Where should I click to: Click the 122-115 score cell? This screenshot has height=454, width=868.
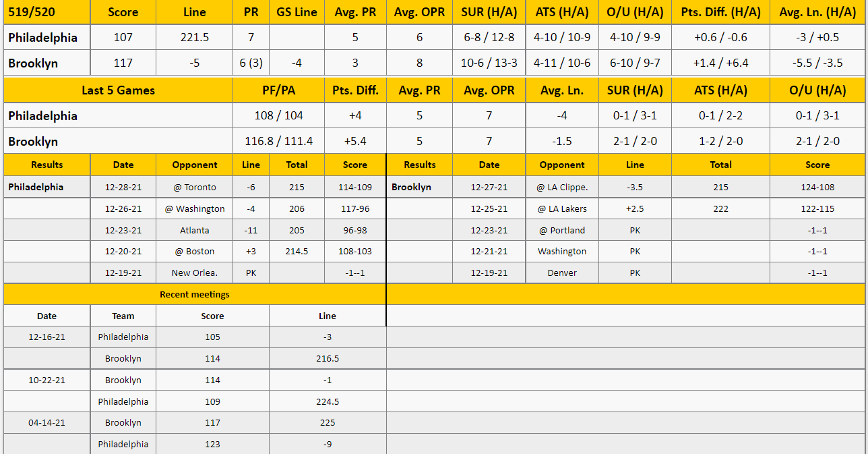pyautogui.click(x=817, y=208)
